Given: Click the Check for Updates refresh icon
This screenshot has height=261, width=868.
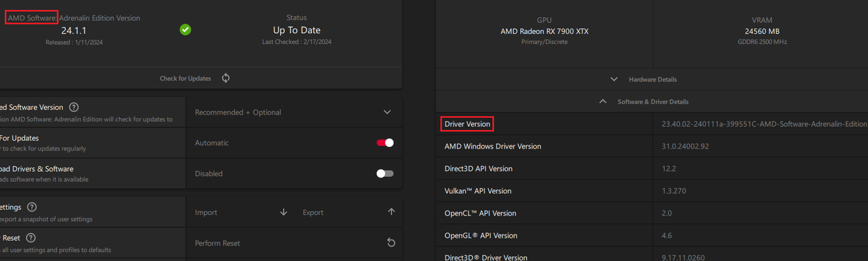Looking at the screenshot, I should coord(226,78).
